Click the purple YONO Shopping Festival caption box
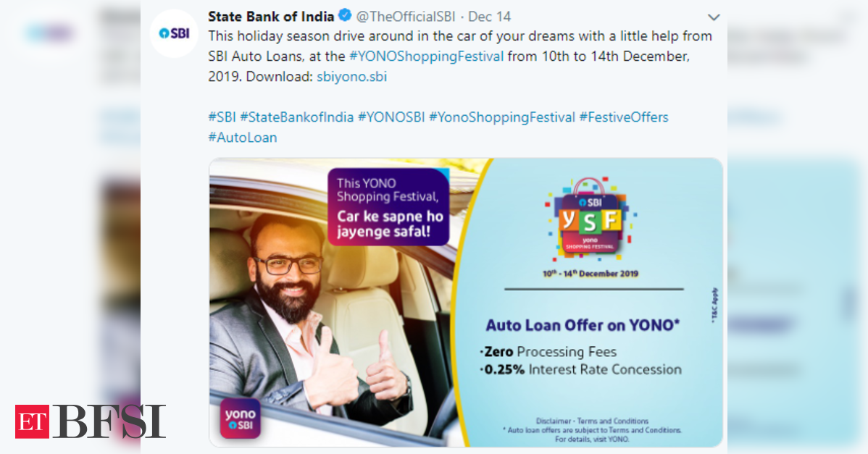This screenshot has height=454, width=868. click(x=388, y=207)
